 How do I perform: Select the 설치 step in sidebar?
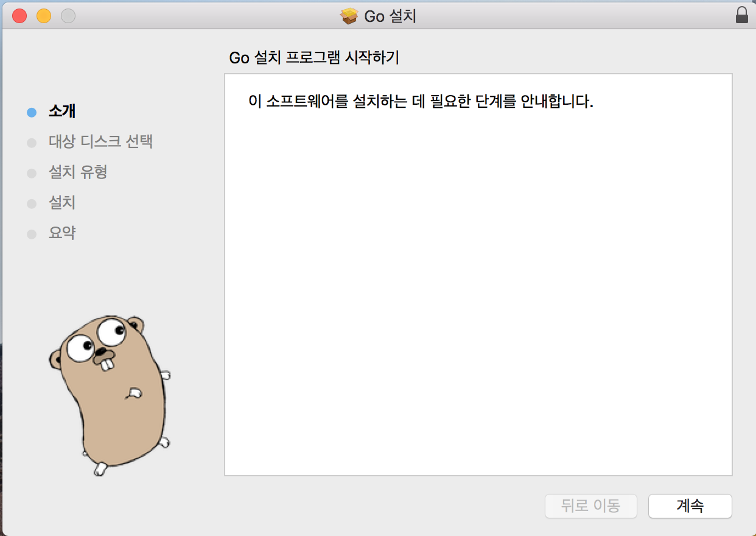pos(62,203)
